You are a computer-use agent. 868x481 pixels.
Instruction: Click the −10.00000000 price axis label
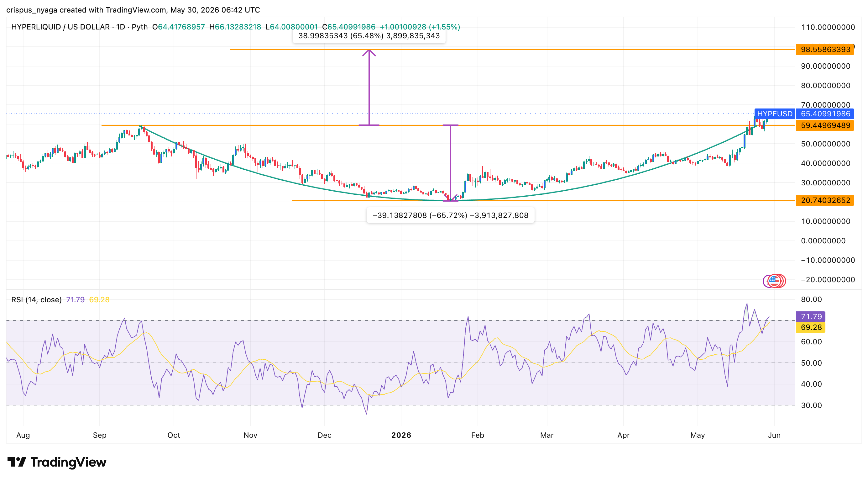[x=828, y=260]
